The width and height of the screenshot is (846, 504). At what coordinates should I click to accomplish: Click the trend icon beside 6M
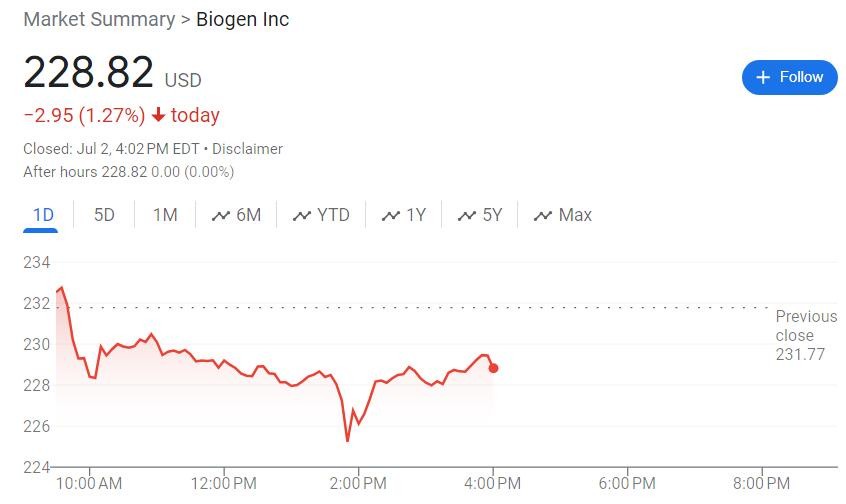pyautogui.click(x=221, y=216)
